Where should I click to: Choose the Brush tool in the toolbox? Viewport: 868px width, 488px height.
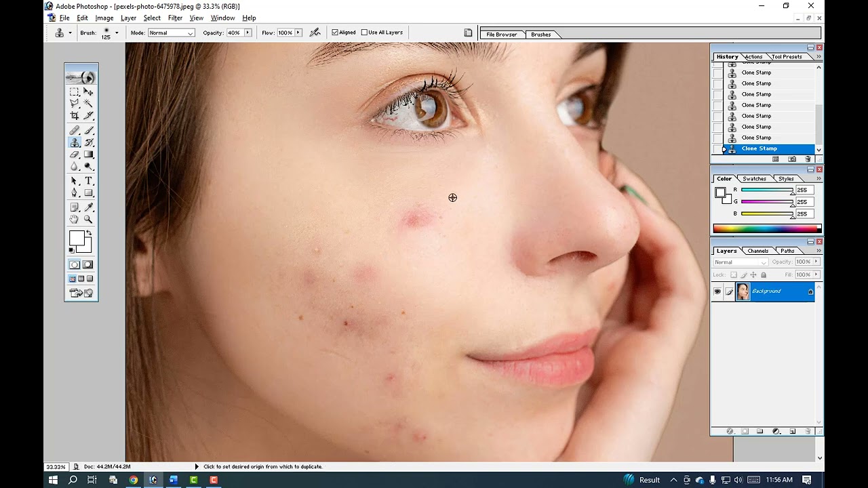pyautogui.click(x=88, y=130)
